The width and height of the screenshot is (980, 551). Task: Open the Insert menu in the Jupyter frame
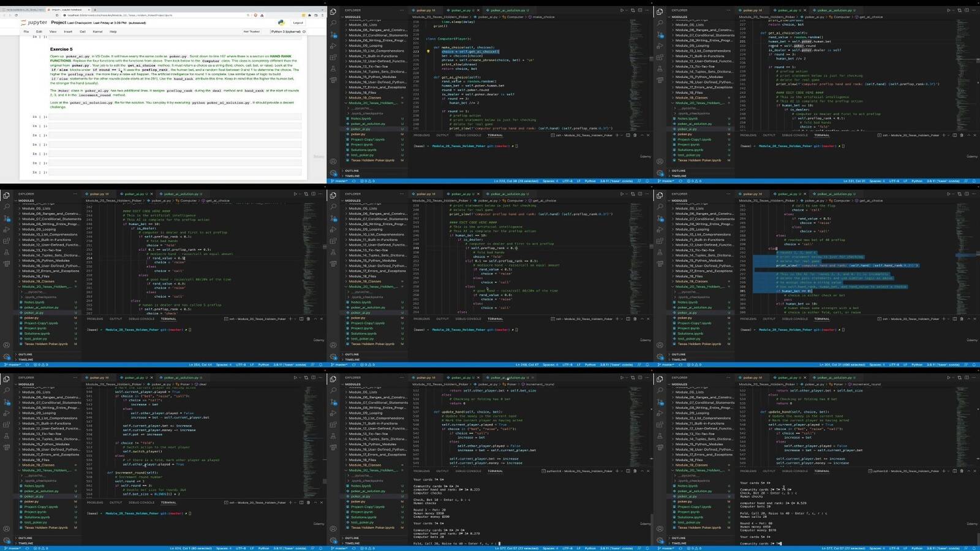click(68, 31)
